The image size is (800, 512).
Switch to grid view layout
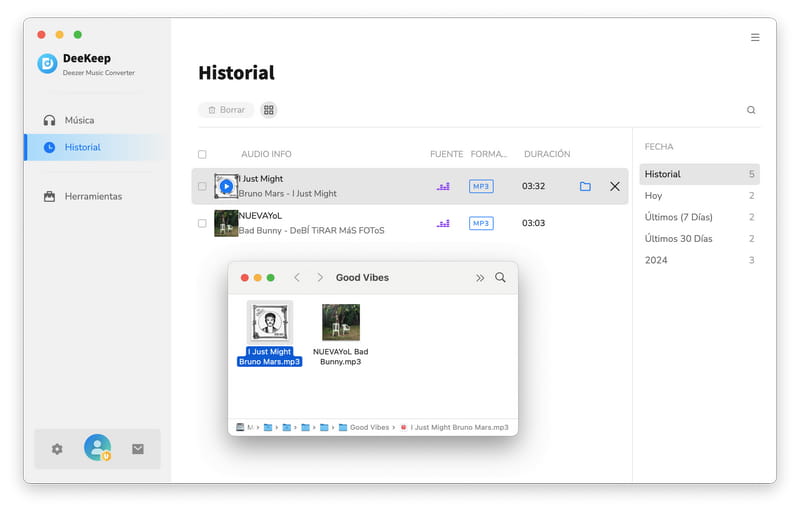(x=269, y=110)
